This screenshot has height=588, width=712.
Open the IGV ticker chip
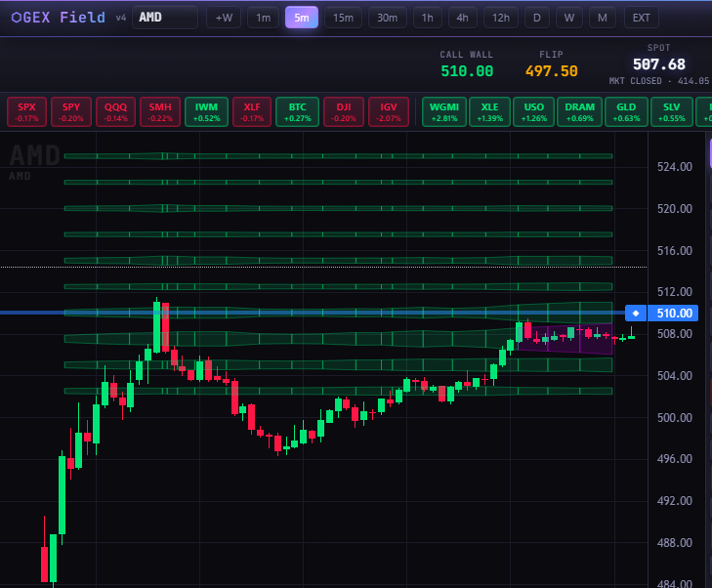389,111
